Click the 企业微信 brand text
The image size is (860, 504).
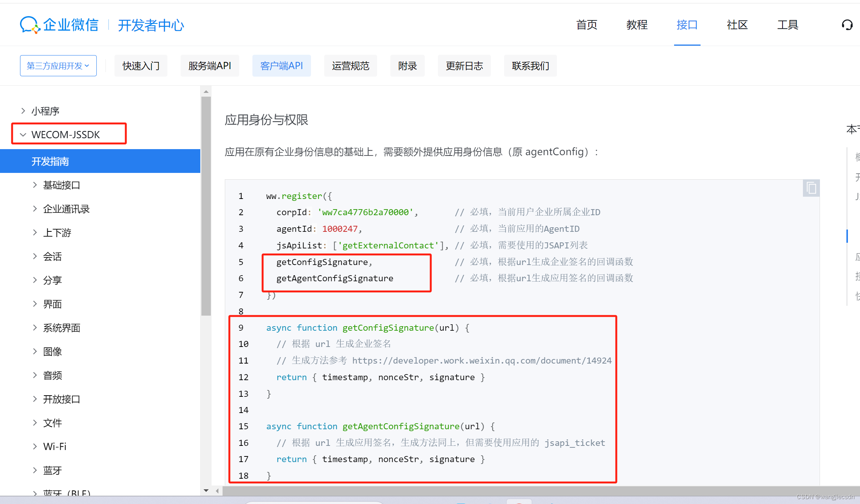(x=71, y=25)
